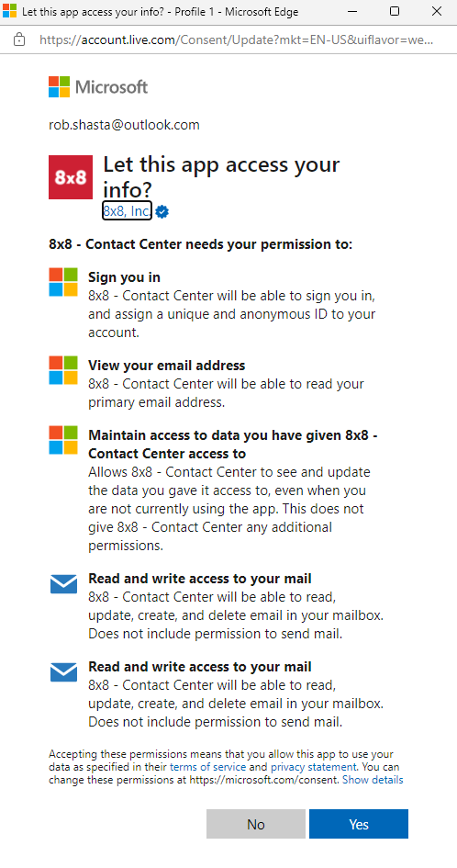Click the rob.shasta@outlook.com account text

click(124, 125)
